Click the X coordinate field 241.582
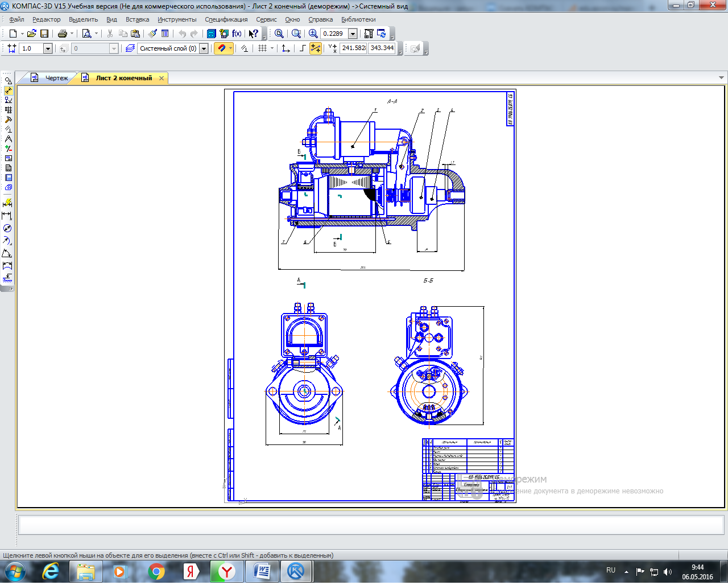 353,48
